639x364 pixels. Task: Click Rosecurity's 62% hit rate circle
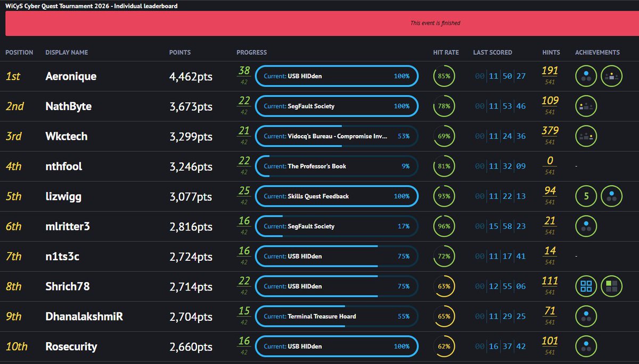444,346
